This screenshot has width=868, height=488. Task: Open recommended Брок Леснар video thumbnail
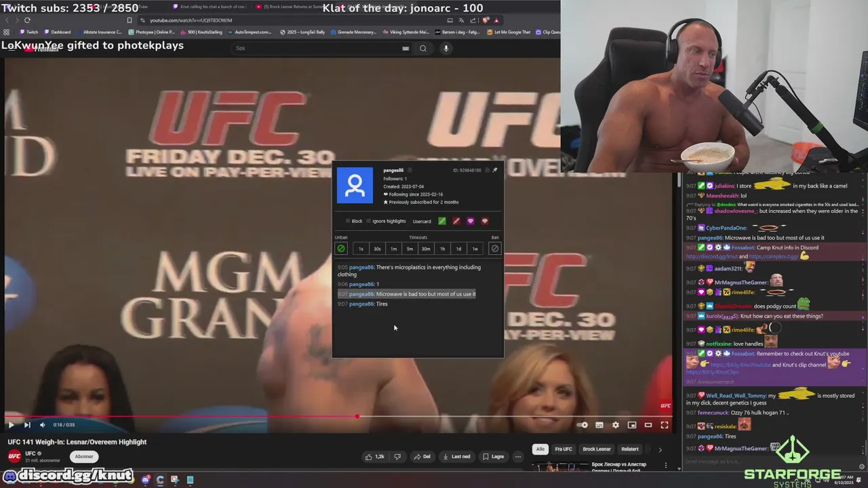(x=560, y=466)
